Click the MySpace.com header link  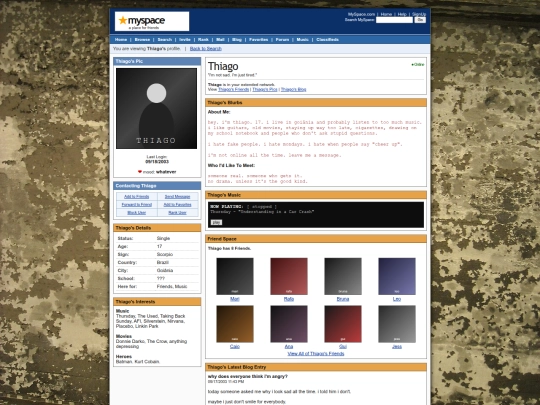pyautogui.click(x=361, y=14)
